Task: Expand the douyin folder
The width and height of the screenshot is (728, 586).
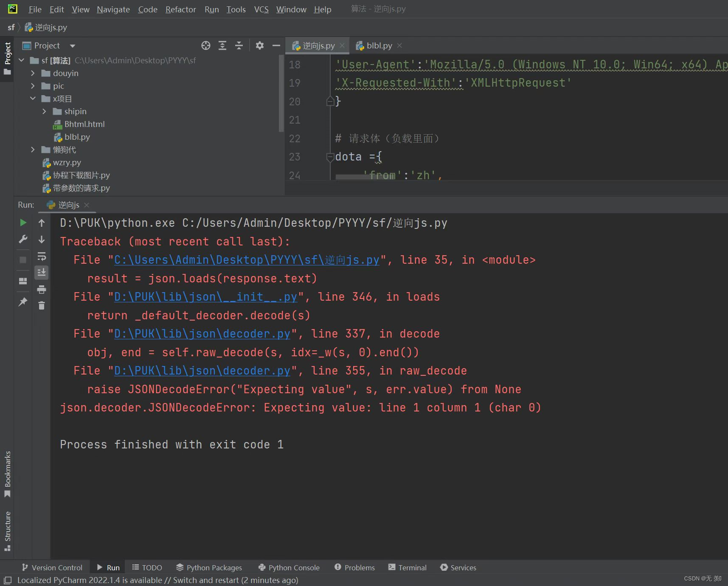Action: click(33, 73)
